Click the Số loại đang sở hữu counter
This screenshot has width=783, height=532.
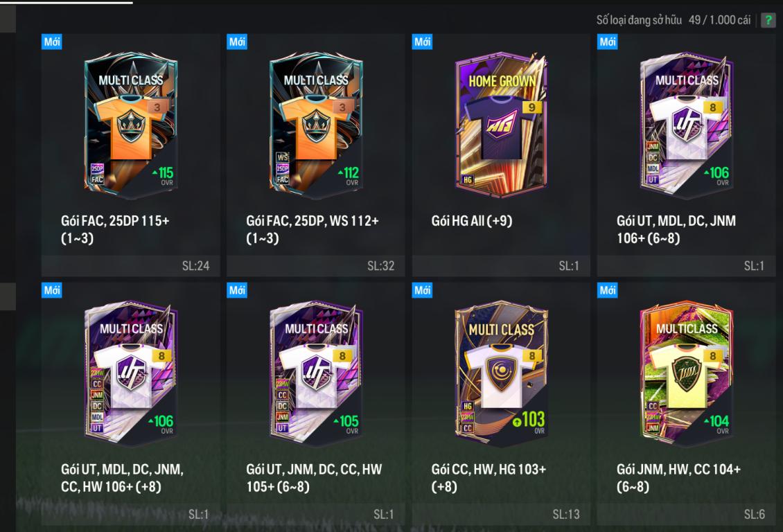(x=673, y=20)
